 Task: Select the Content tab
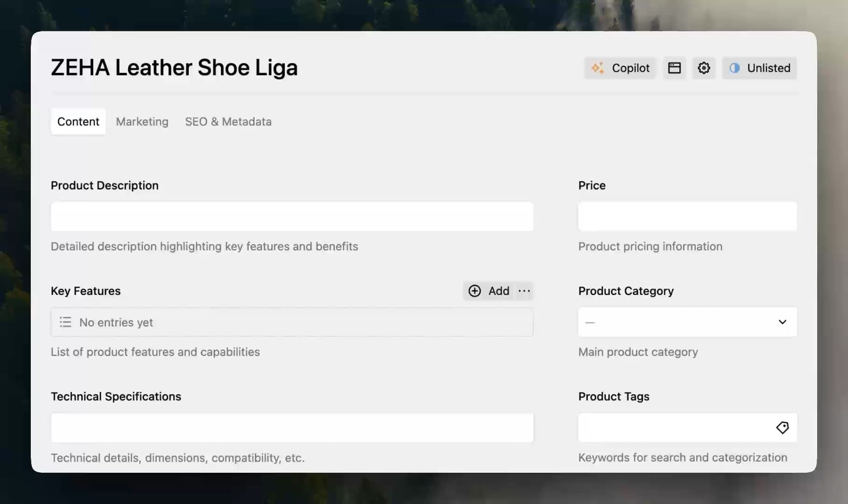pyautogui.click(x=78, y=122)
